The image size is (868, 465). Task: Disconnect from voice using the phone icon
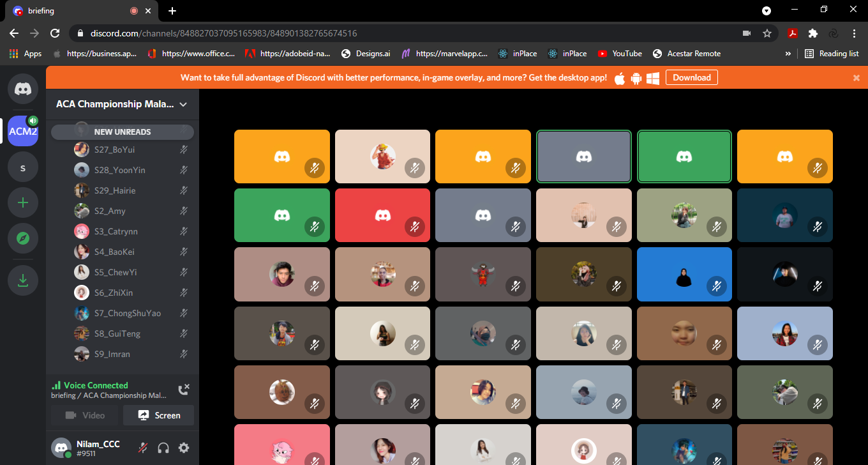click(183, 390)
